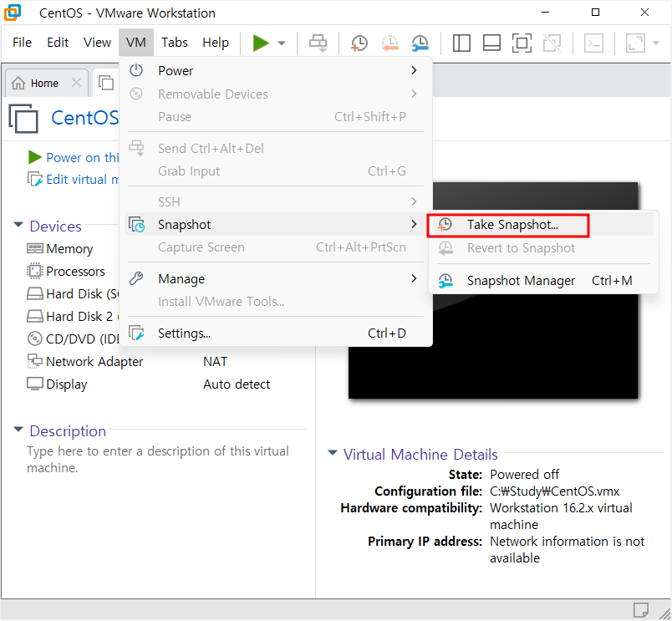This screenshot has height=621, width=672.
Task: Click the Settings menu item icon
Action: [137, 333]
